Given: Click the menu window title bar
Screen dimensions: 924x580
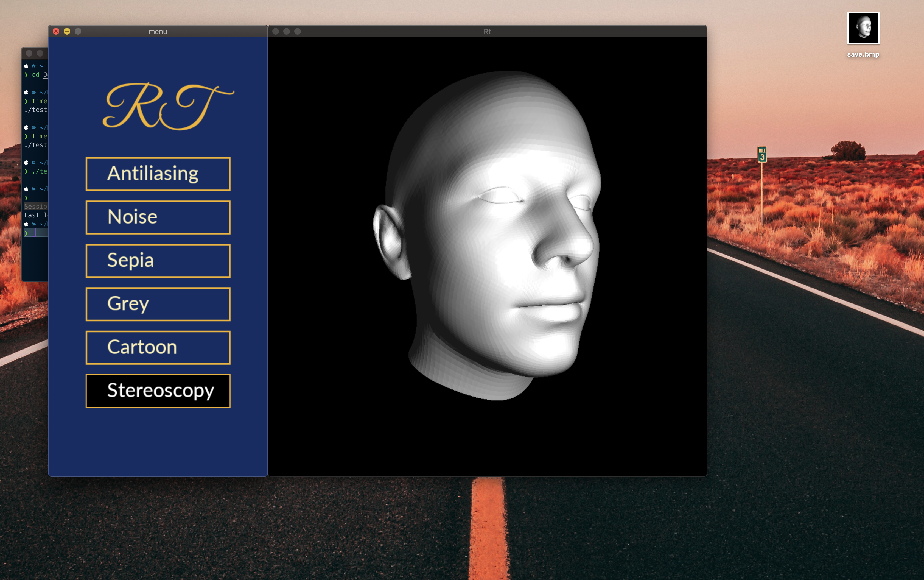Looking at the screenshot, I should pos(158,32).
